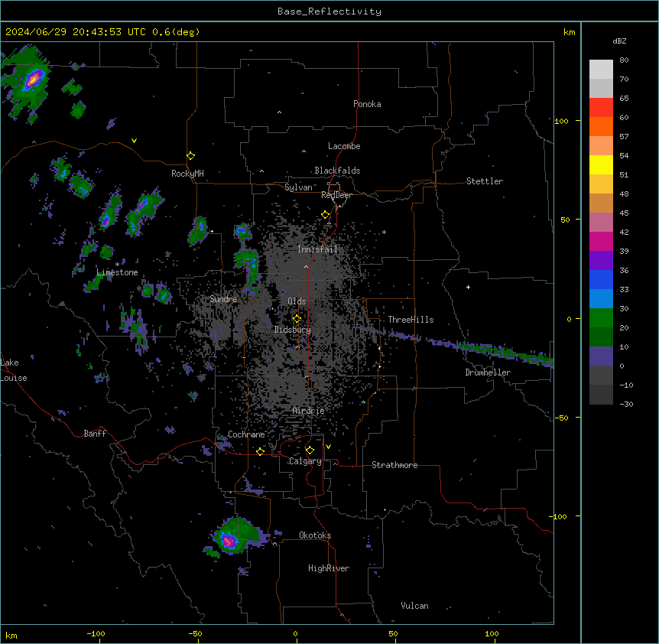
Task: Click the yellow diamond marker near RockyMH
Action: [x=190, y=156]
